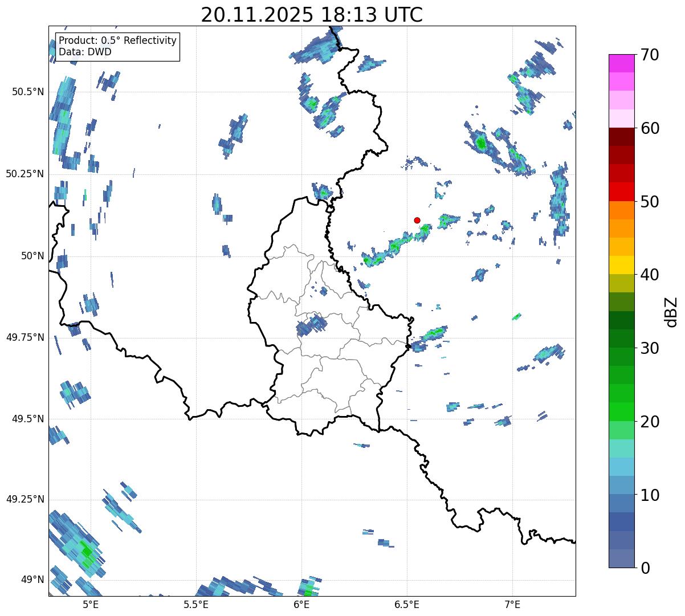Click the 49.5°N latitude label

pos(28,419)
